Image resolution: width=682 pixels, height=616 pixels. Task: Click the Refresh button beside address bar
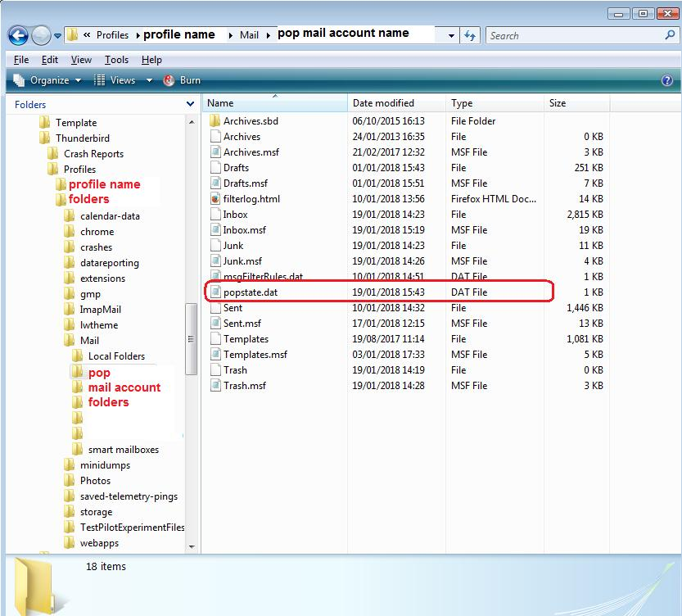click(x=470, y=35)
